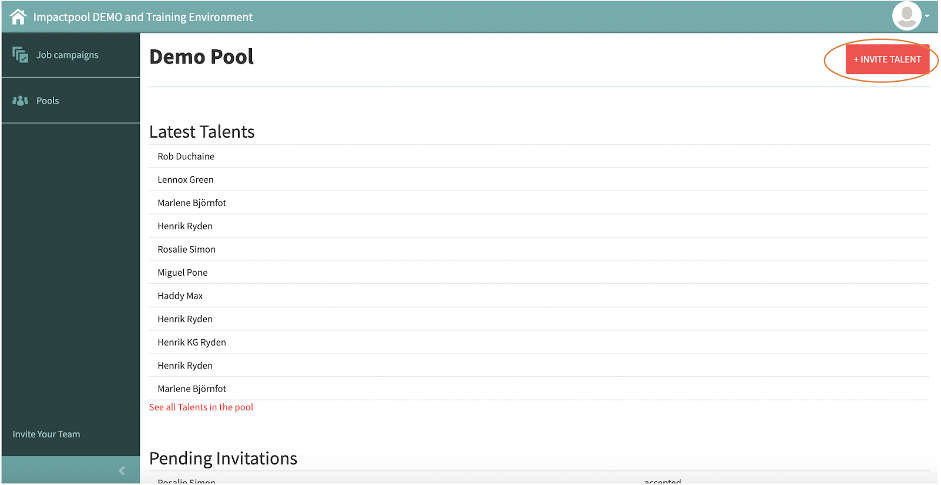Open the user avatar profile picture
This screenshot has height=485, width=941.
click(906, 16)
